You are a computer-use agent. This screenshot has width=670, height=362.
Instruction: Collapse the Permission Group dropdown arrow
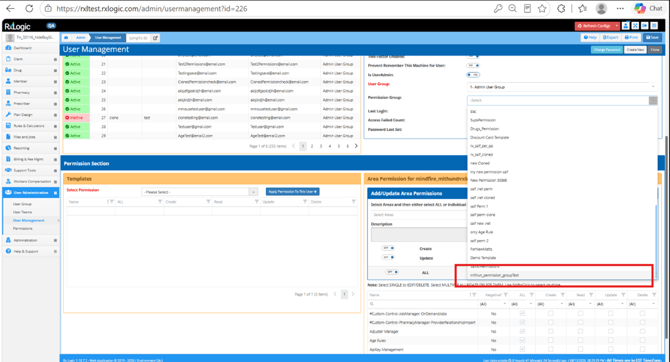(x=653, y=100)
